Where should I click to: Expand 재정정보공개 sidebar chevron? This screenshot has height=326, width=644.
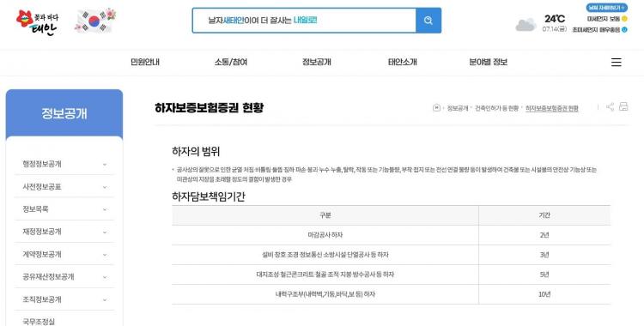[105, 232]
